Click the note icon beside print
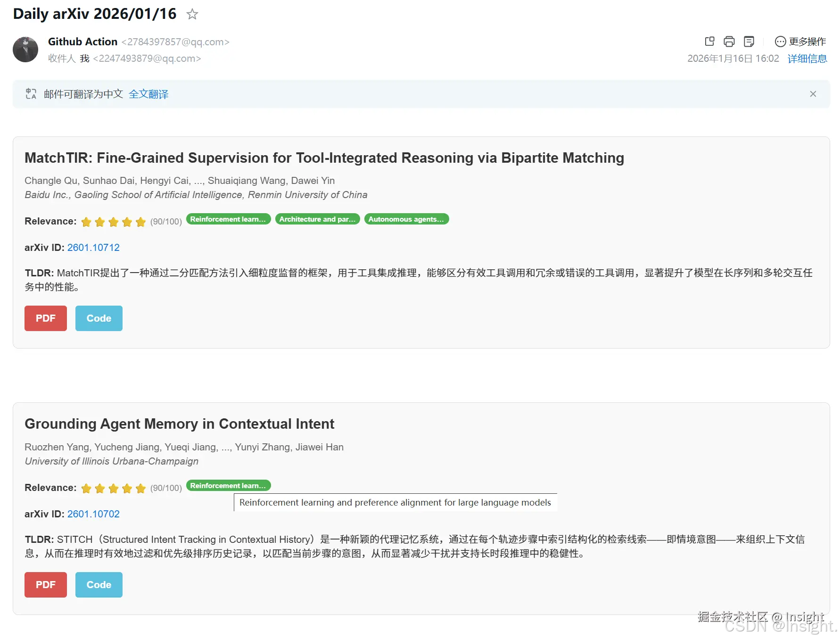The image size is (840, 640). click(749, 42)
